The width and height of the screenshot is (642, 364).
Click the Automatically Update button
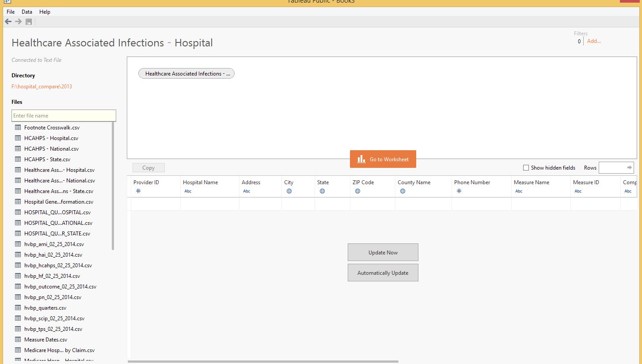pyautogui.click(x=383, y=273)
